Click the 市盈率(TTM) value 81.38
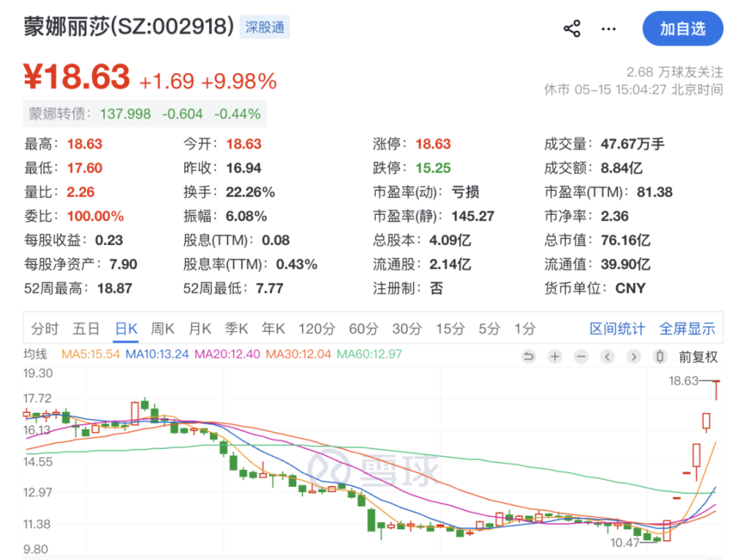This screenshot has width=740, height=560. coord(654,192)
